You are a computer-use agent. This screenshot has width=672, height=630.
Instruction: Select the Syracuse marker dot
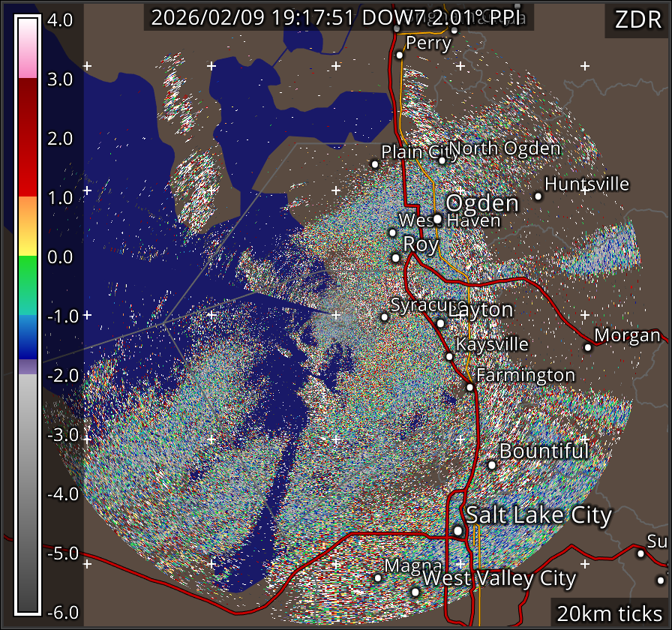point(385,317)
